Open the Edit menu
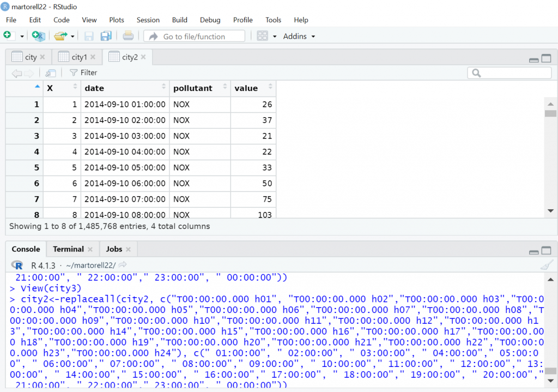The height and width of the screenshot is (392, 558). point(35,20)
